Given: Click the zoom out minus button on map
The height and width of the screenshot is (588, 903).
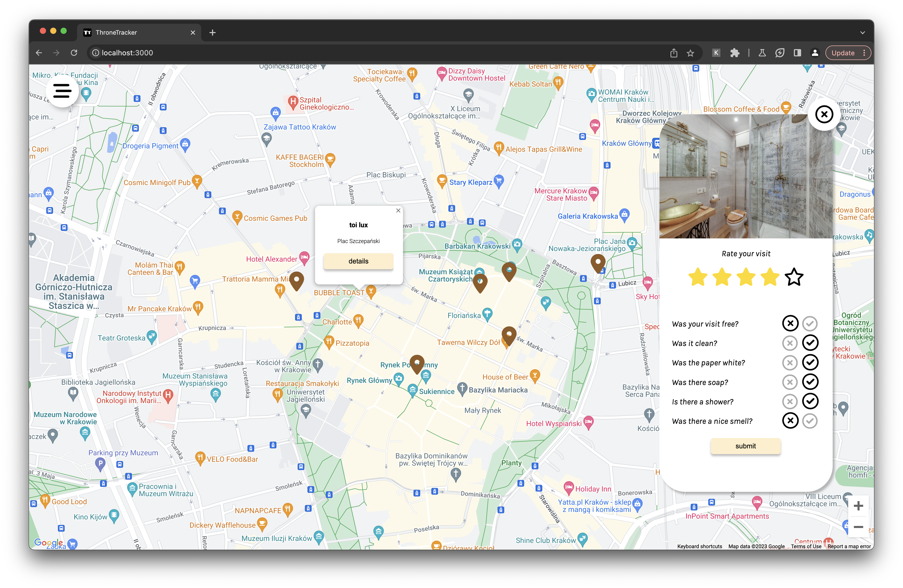Looking at the screenshot, I should click(858, 527).
